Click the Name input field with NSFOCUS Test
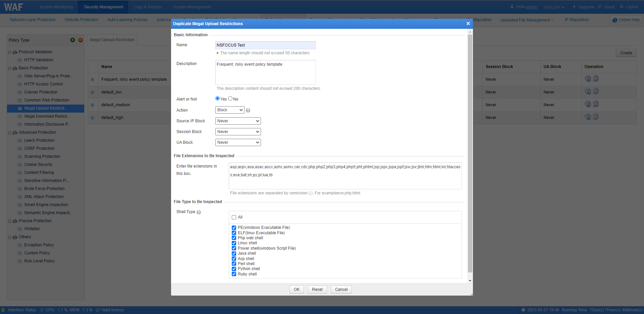 265,45
